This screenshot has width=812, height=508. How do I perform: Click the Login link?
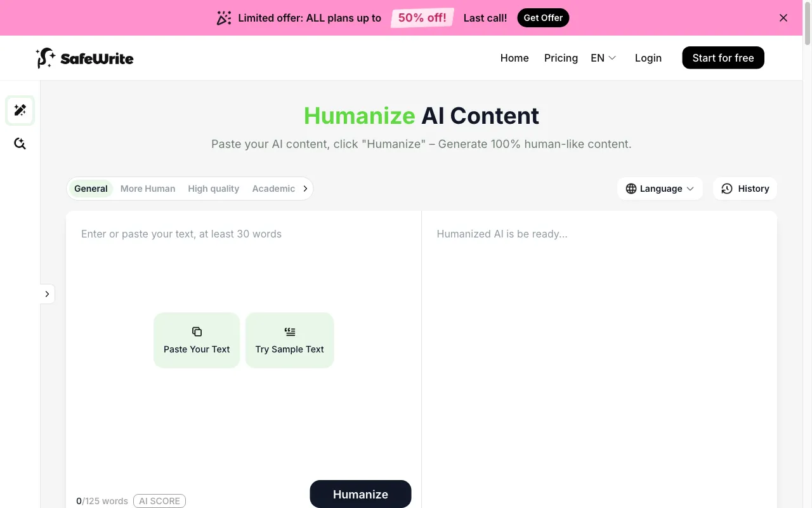pyautogui.click(x=648, y=58)
